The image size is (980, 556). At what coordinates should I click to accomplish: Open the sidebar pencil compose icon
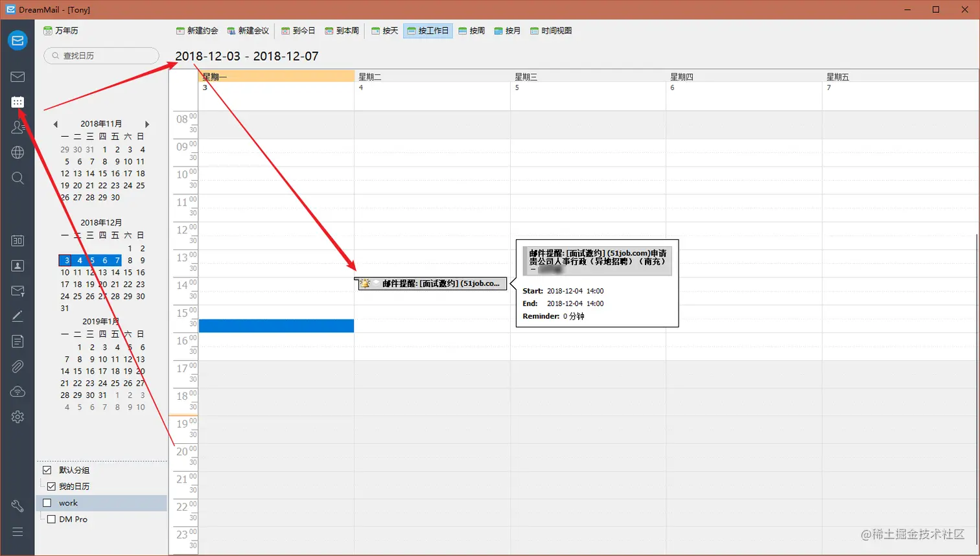(17, 316)
